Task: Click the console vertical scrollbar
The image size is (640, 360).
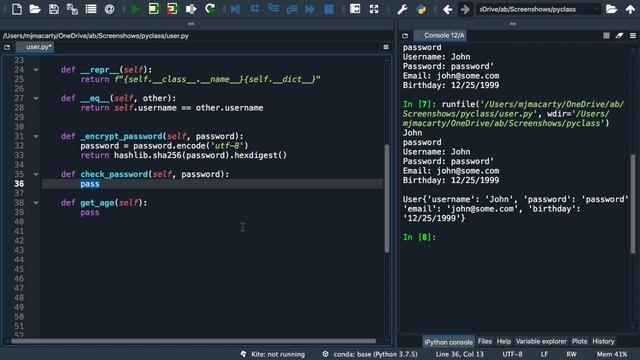Action: (633, 204)
